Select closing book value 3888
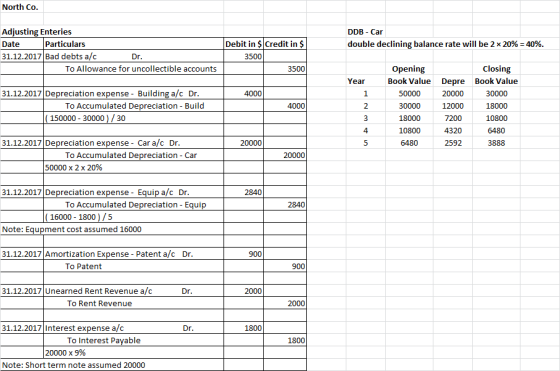This screenshot has height=371, width=560. (496, 143)
